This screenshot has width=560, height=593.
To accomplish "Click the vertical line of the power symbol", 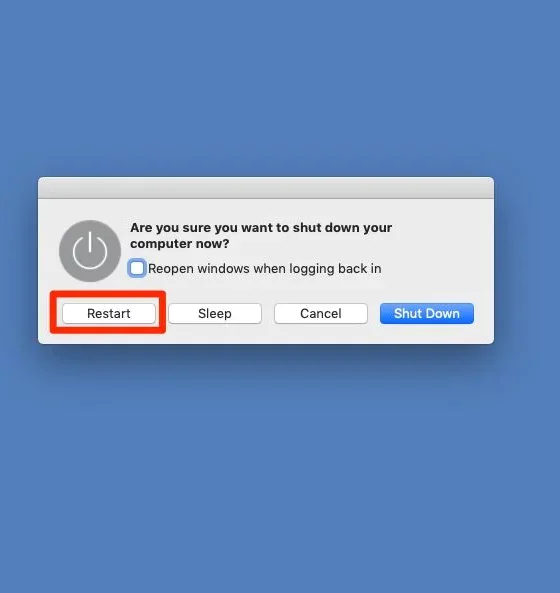I will pyautogui.click(x=90, y=242).
